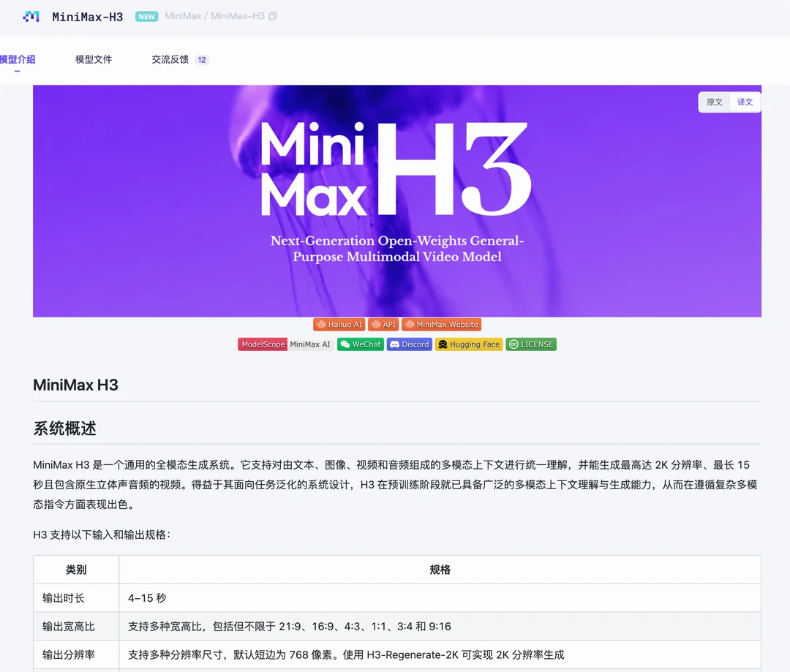
Task: Click the 类别 column header
Action: tap(76, 570)
